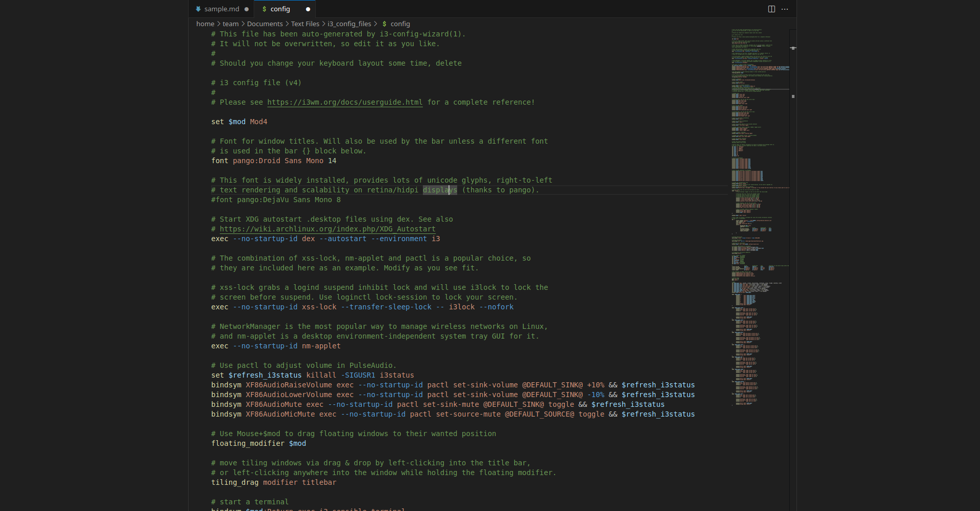Click the line containing font pango:Droid Sans Mono 14

tap(274, 161)
